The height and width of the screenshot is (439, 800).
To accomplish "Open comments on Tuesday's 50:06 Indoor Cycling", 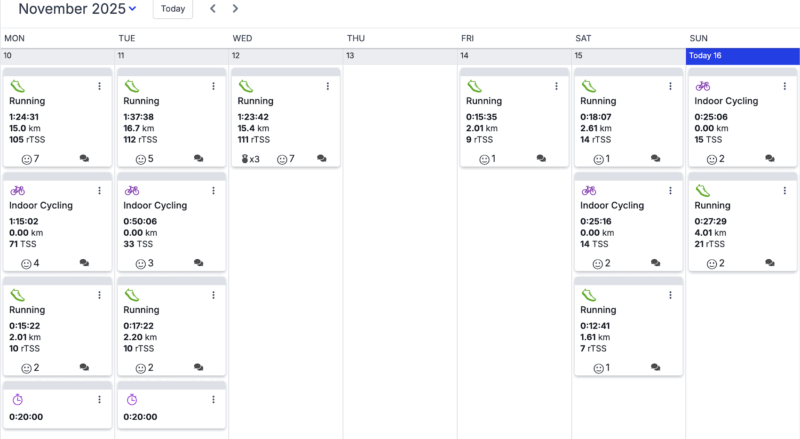I will click(198, 263).
